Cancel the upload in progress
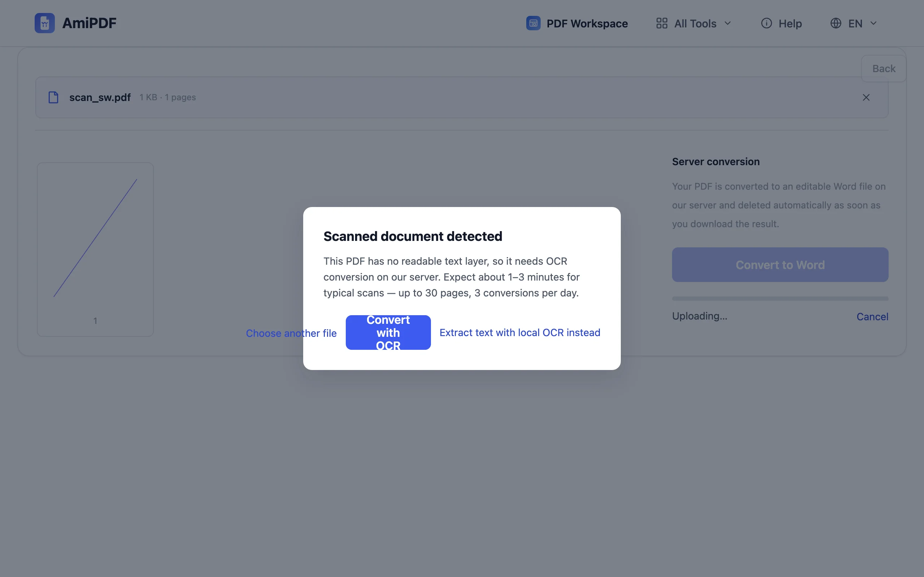This screenshot has width=924, height=577. click(872, 316)
